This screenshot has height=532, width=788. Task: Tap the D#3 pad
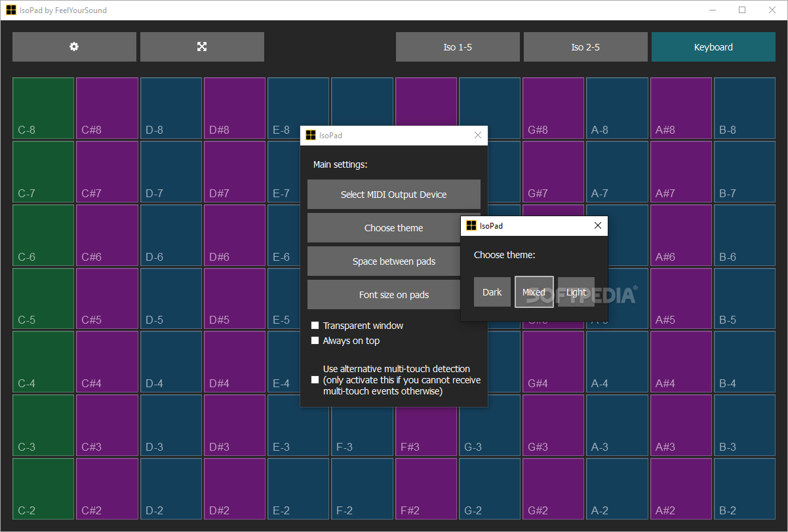[x=235, y=426]
